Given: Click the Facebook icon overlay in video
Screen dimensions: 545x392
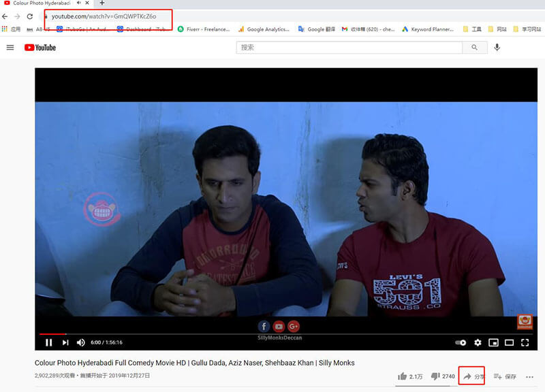Looking at the screenshot, I should click(x=264, y=327).
